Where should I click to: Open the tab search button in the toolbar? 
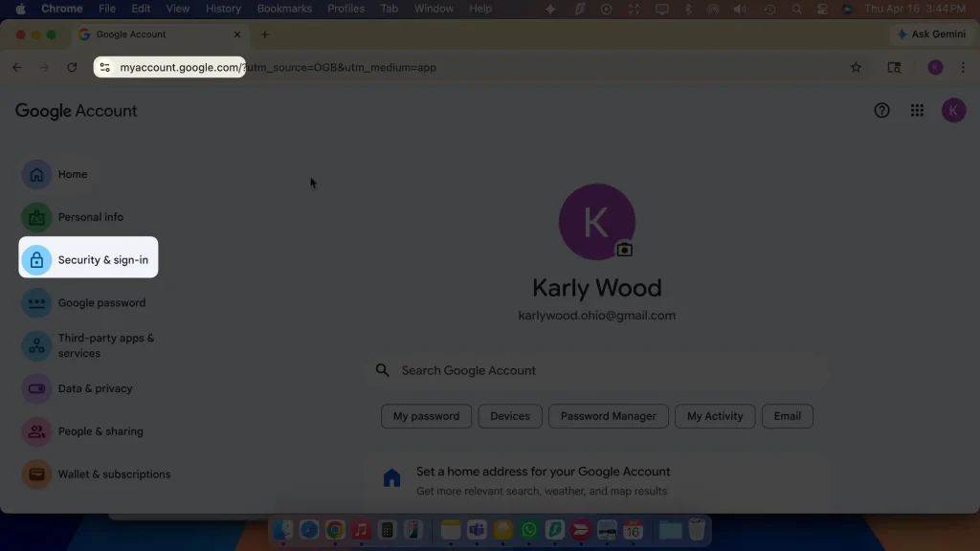(x=895, y=68)
